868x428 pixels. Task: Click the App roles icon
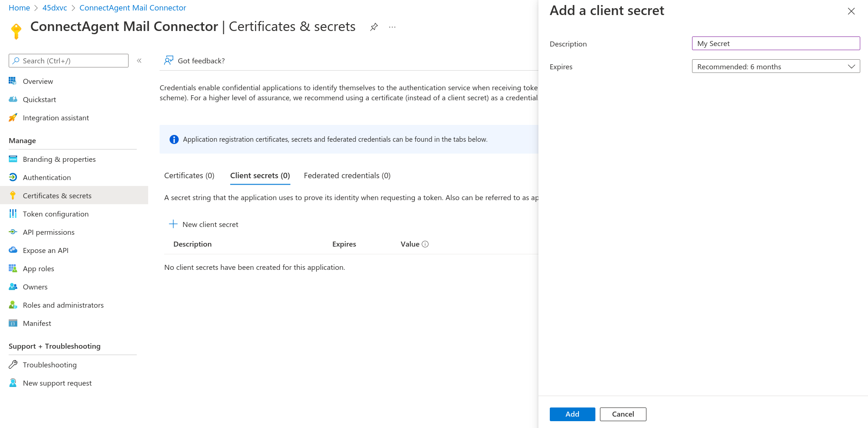click(13, 268)
